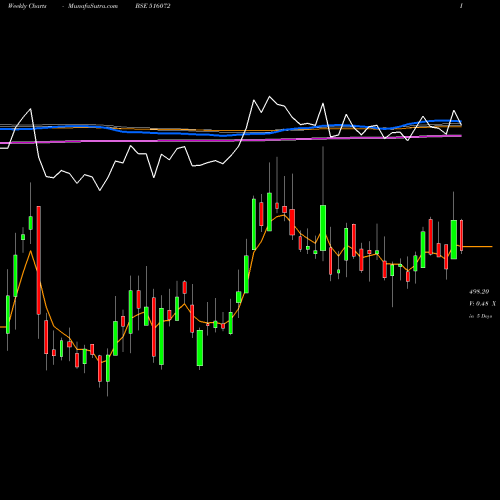Click the 'in 5 Days' label
This screenshot has height=500, width=500.
(481, 316)
